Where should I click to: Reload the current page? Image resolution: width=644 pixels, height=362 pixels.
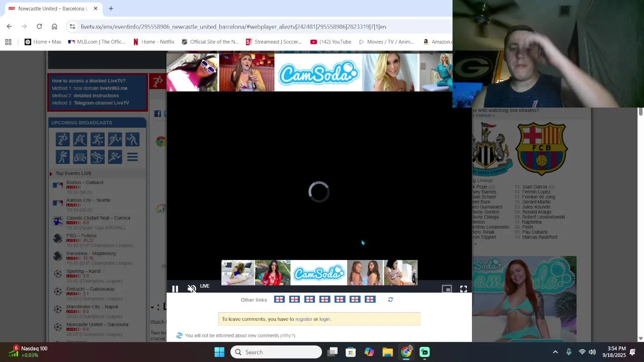[x=39, y=27]
